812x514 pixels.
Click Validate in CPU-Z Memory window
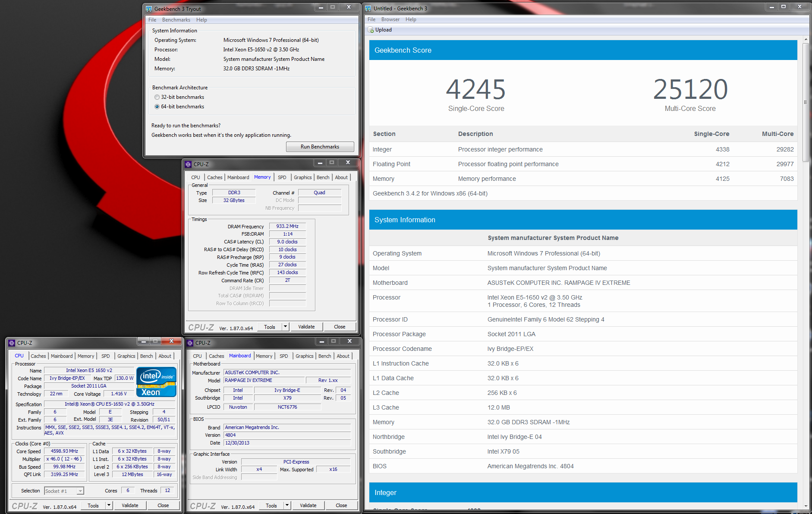pyautogui.click(x=306, y=327)
